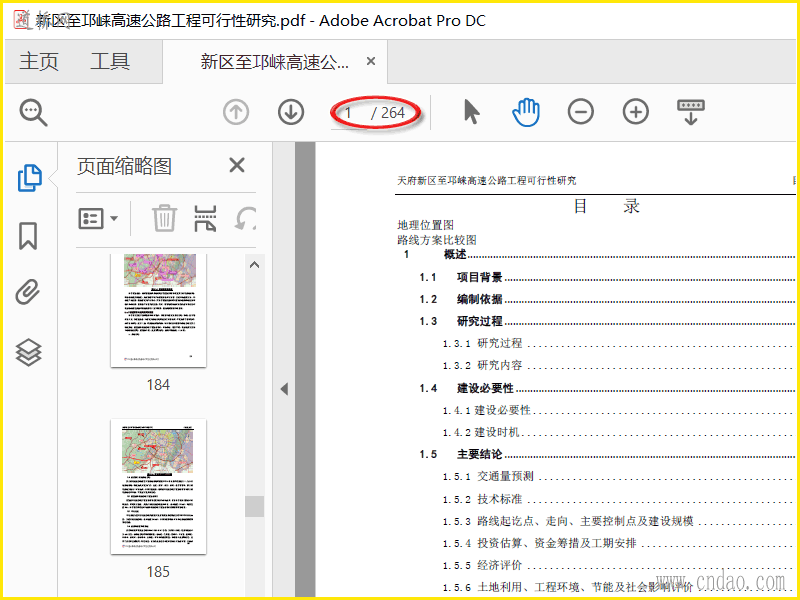The width and height of the screenshot is (800, 600).
Task: Open the find text magnifier tool
Action: coord(33,112)
